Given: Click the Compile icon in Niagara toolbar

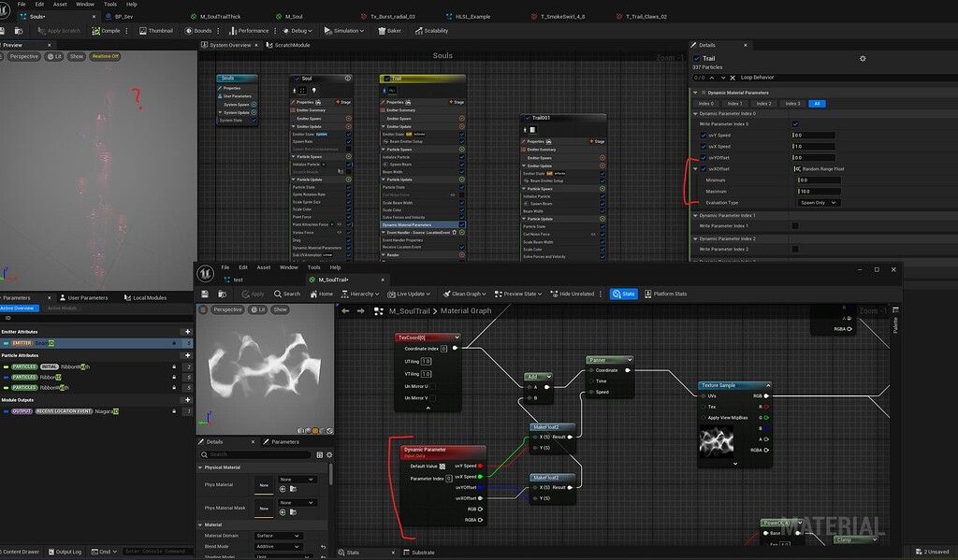Looking at the screenshot, I should click(x=96, y=30).
